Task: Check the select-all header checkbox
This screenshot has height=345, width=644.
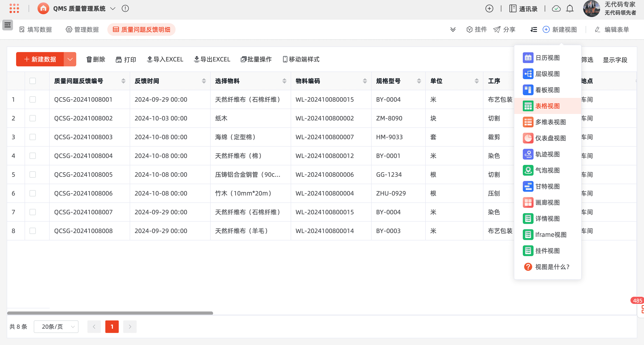Action: 32,81
